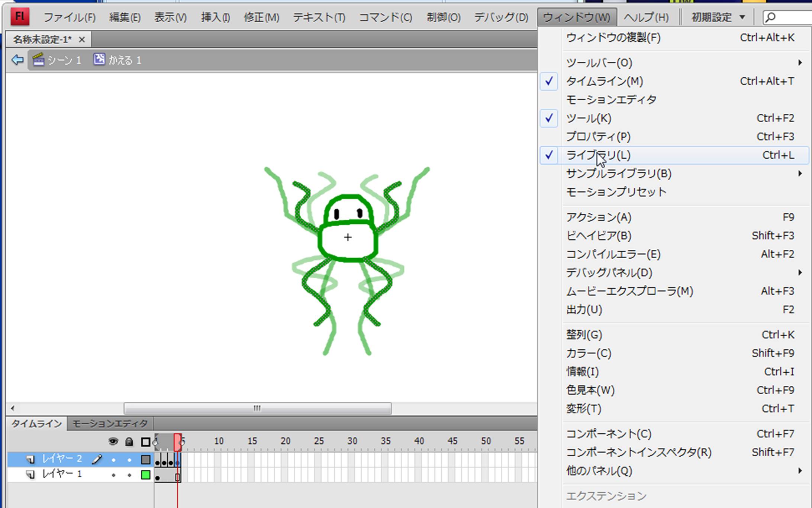The image size is (812, 508).
Task: Click the シーン 1 clapperboard icon
Action: (38, 59)
